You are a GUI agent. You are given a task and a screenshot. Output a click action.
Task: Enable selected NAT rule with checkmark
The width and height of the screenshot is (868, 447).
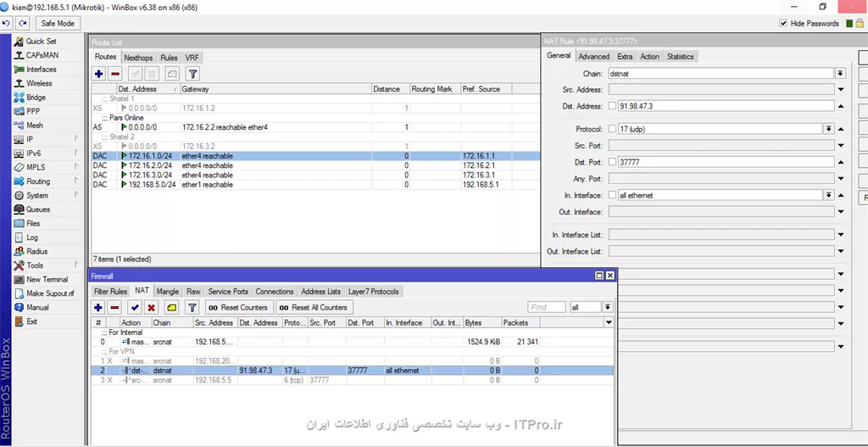tap(135, 307)
